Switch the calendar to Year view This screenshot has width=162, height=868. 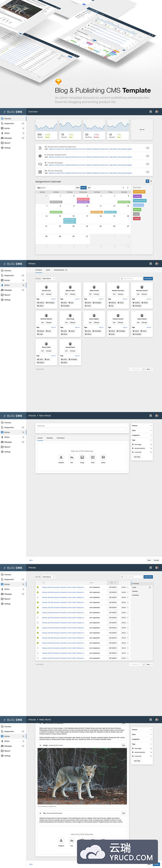point(89,188)
